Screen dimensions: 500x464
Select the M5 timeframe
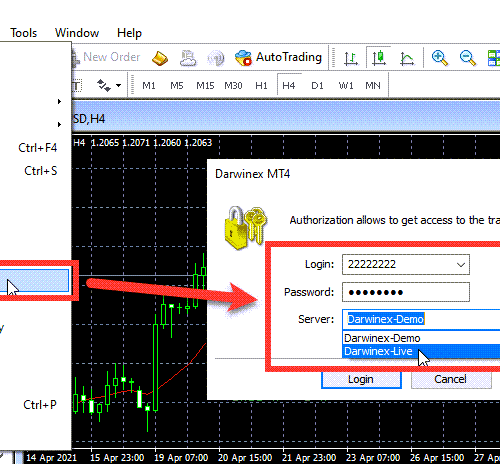coord(177,86)
